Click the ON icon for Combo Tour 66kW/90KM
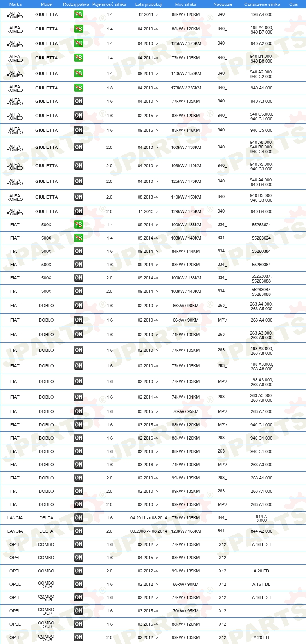This screenshot has width=306, height=644. (79, 584)
